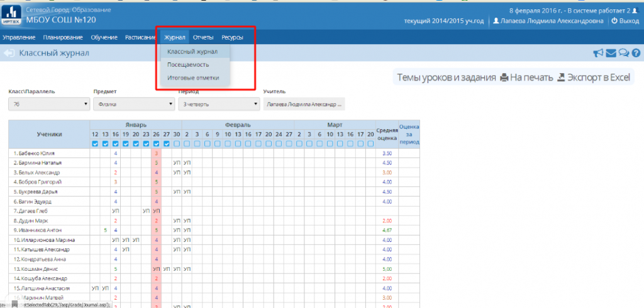Open the forum chat bubbles icon
The height and width of the screenshot is (308, 644).
623,54
